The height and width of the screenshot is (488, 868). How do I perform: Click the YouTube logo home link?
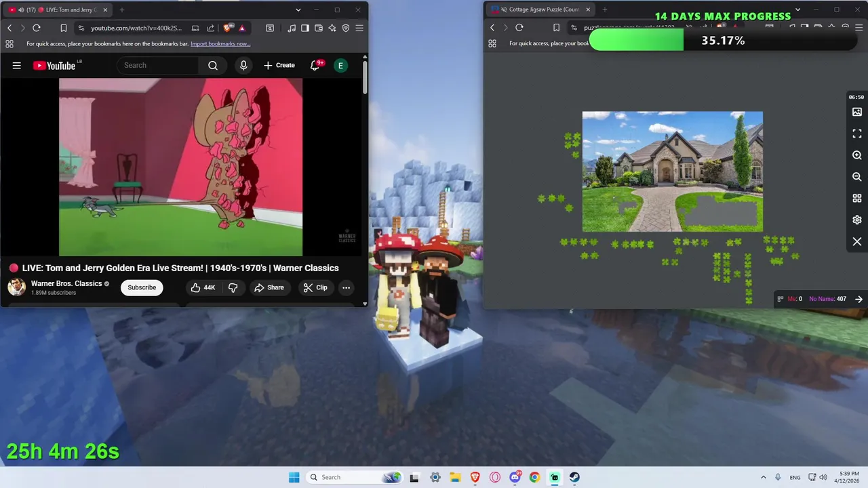[x=54, y=66]
